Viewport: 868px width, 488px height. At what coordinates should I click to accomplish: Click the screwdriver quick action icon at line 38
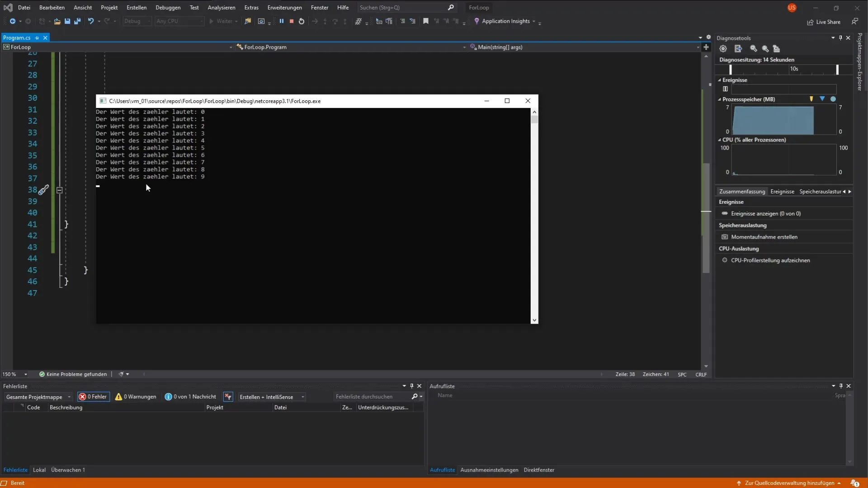43,190
